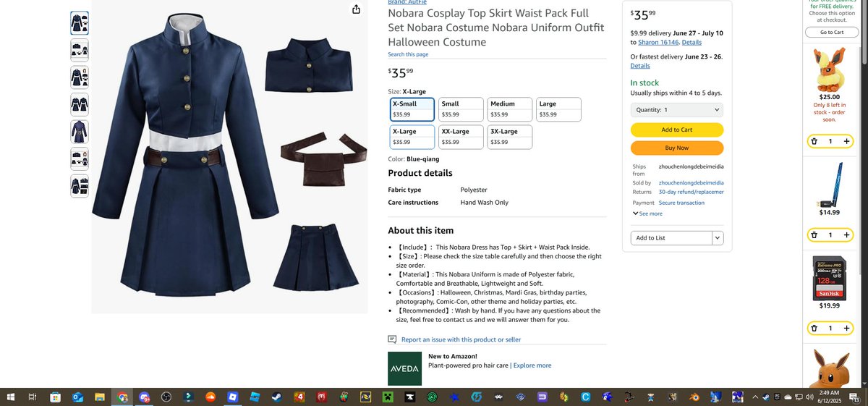This screenshot has height=406, width=868.
Task: Expand See more seller details
Action: coord(647,213)
